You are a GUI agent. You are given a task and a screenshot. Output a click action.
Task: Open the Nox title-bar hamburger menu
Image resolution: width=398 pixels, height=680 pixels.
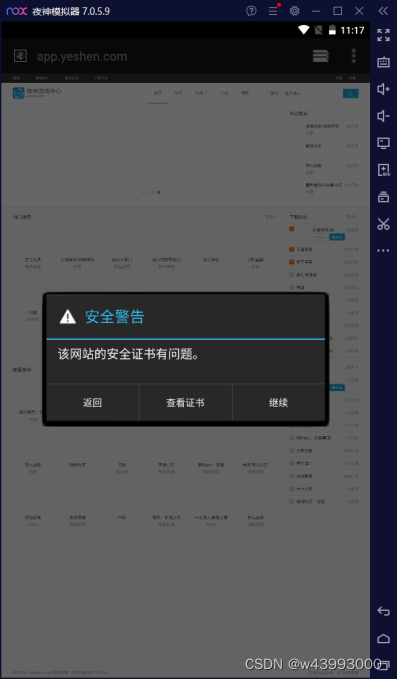tap(273, 11)
